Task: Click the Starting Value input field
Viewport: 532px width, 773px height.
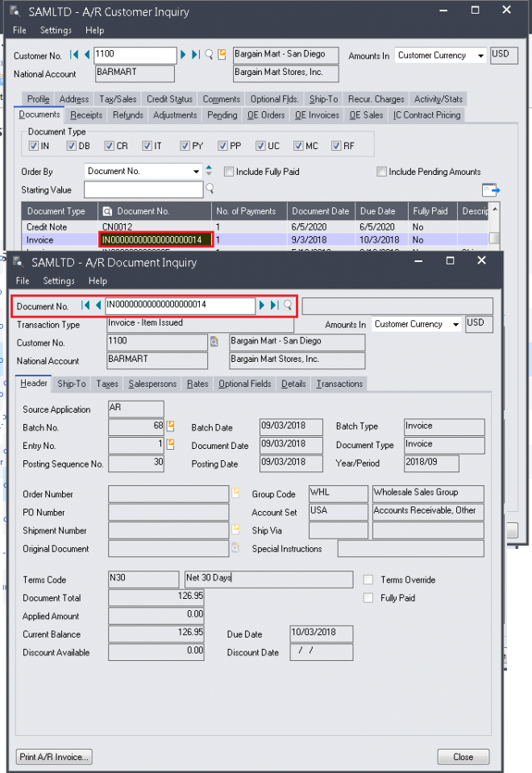Action: [143, 189]
